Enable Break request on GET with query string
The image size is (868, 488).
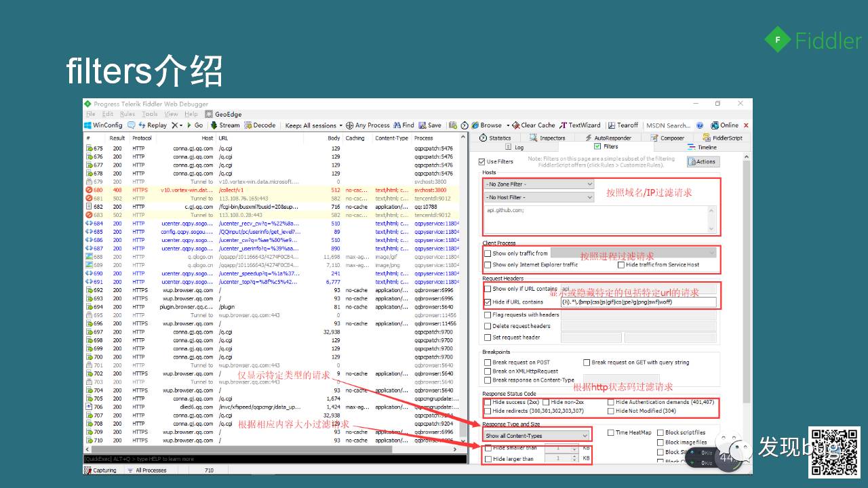coord(587,363)
